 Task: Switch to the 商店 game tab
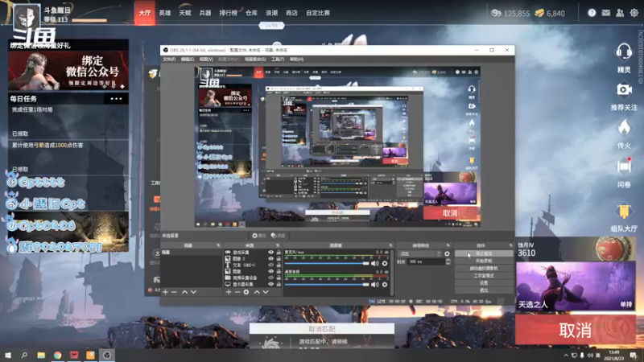[291, 13]
